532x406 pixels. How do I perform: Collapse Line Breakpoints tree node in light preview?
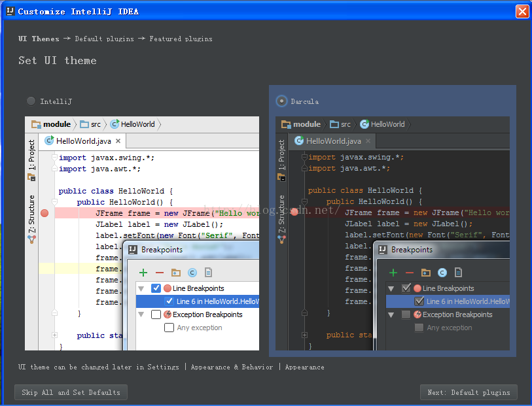click(141, 289)
